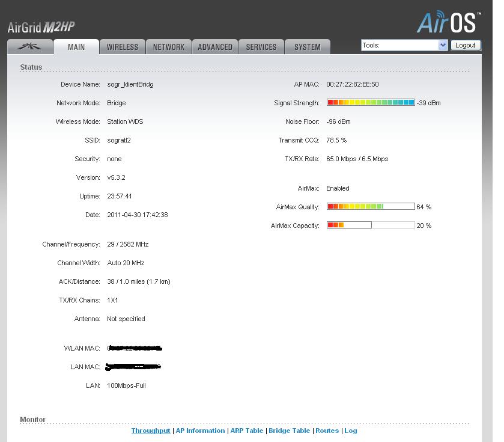
Task: Open the Routes link
Action: tap(327, 431)
